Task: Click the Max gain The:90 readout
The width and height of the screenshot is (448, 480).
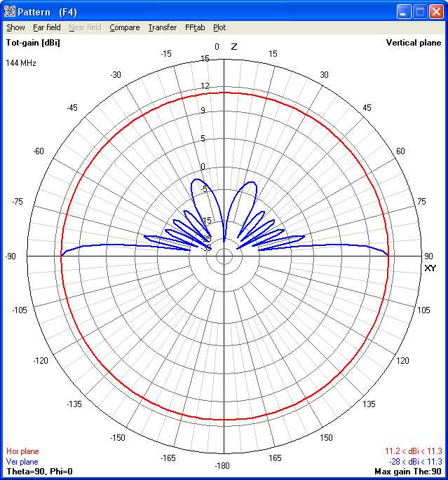Action: click(x=407, y=472)
